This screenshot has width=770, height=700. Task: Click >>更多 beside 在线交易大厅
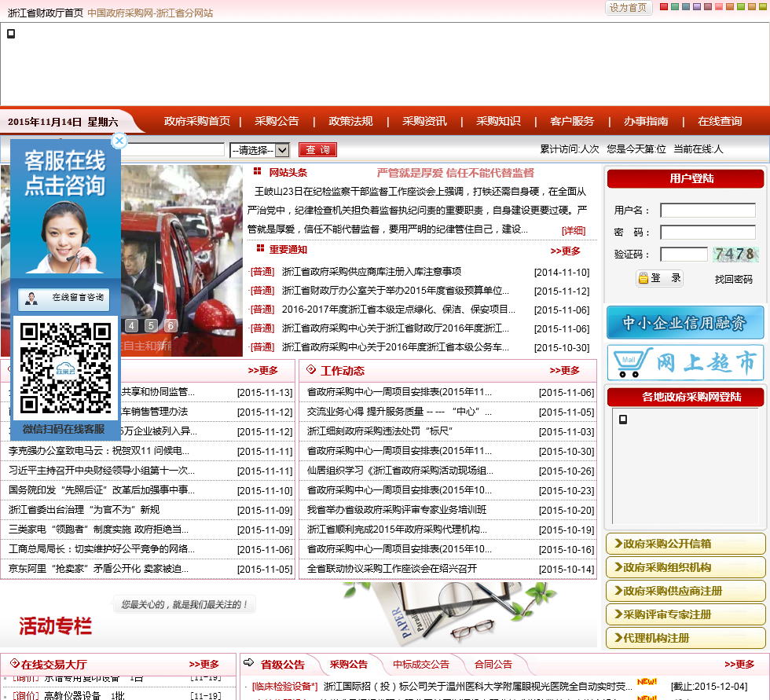(203, 665)
